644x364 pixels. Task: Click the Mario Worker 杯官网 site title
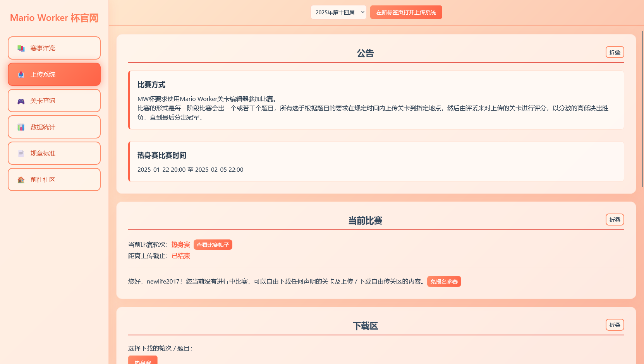tap(54, 18)
